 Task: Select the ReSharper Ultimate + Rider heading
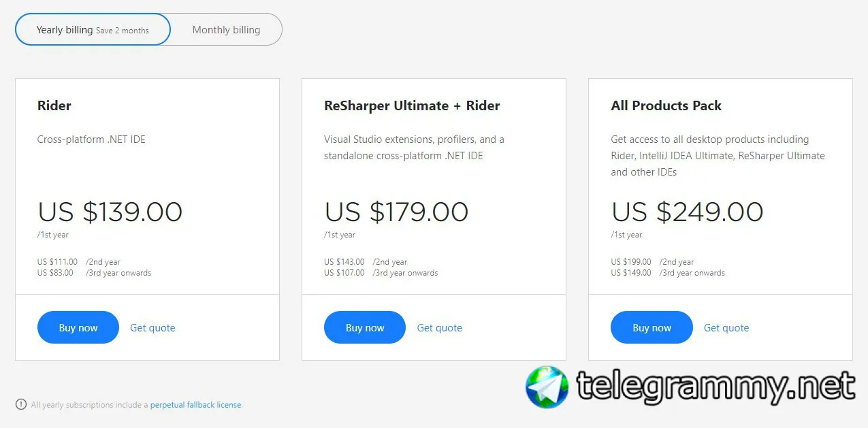tap(412, 105)
